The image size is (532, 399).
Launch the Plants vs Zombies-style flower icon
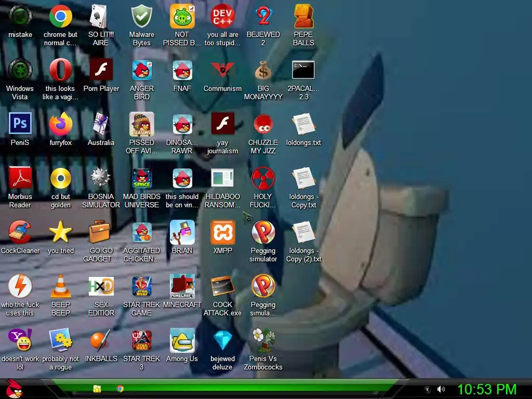[263, 340]
